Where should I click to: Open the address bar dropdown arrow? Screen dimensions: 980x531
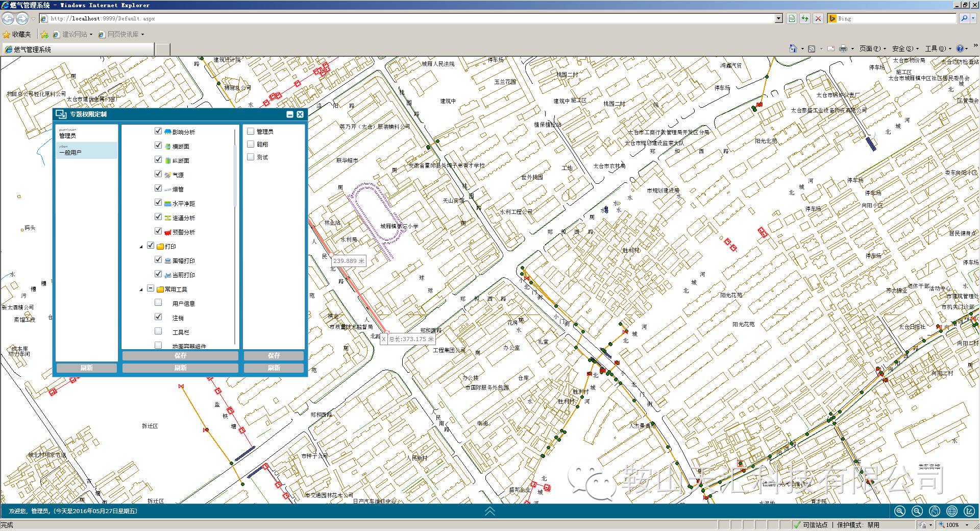[778, 18]
